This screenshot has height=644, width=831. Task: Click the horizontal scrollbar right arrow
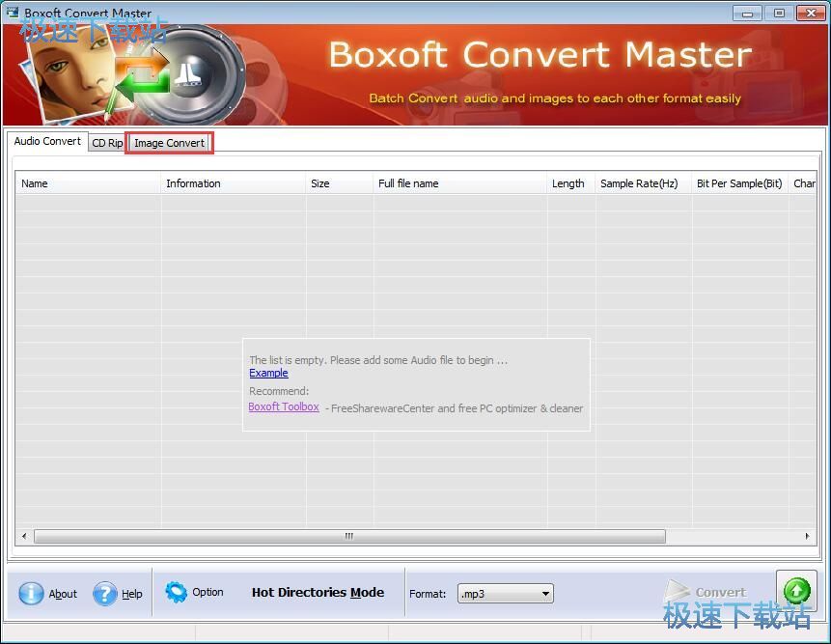(807, 537)
